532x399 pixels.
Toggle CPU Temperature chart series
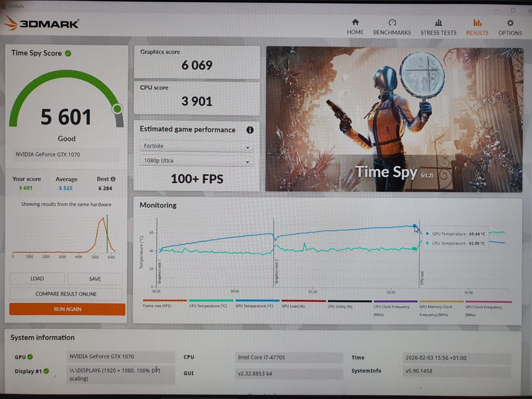211,303
